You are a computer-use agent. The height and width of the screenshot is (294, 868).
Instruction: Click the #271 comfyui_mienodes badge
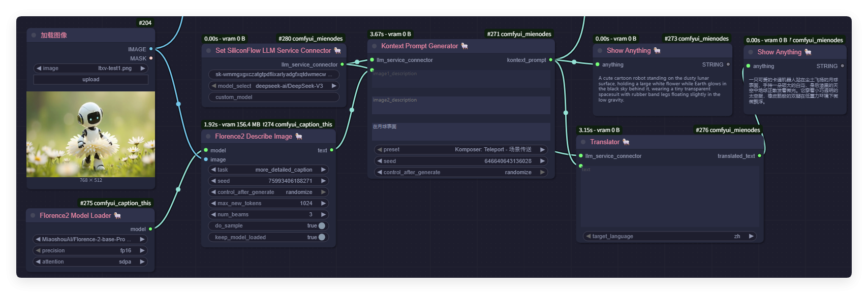(519, 34)
